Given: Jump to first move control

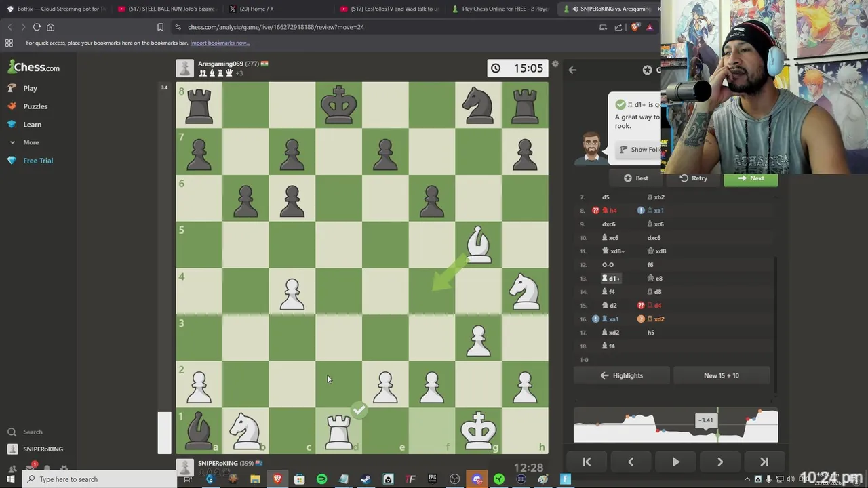Looking at the screenshot, I should point(587,462).
